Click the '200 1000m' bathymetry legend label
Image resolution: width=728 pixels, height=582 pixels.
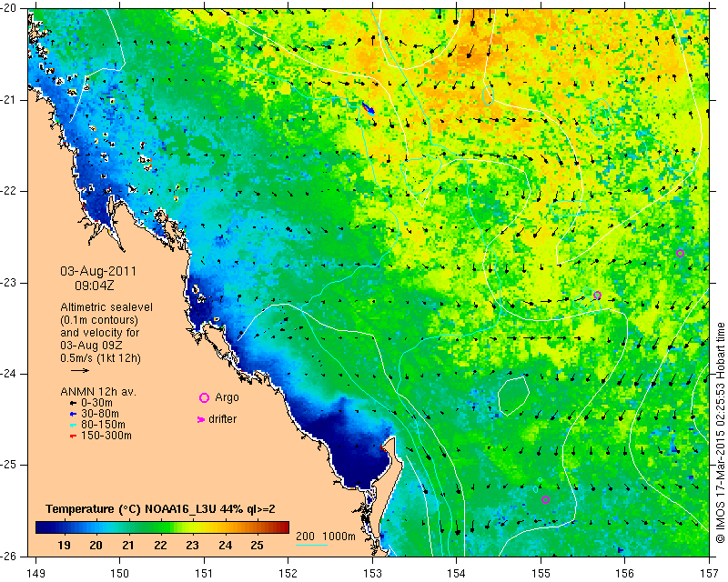coord(326,537)
